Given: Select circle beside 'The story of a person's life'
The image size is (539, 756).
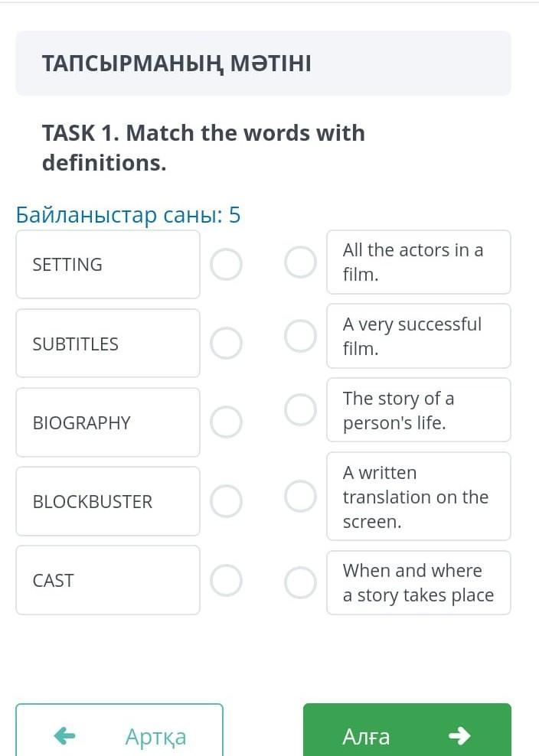Looking at the screenshot, I should 300,410.
